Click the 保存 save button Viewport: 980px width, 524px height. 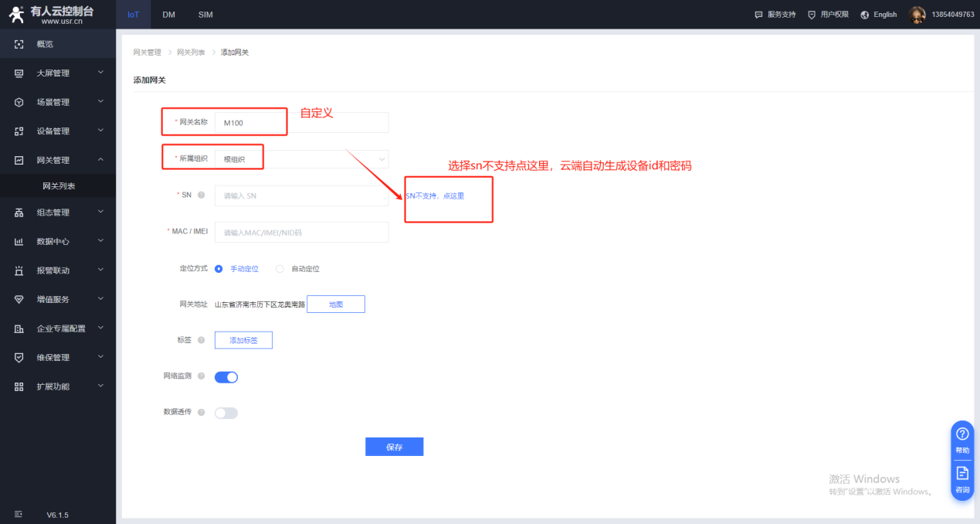point(395,447)
